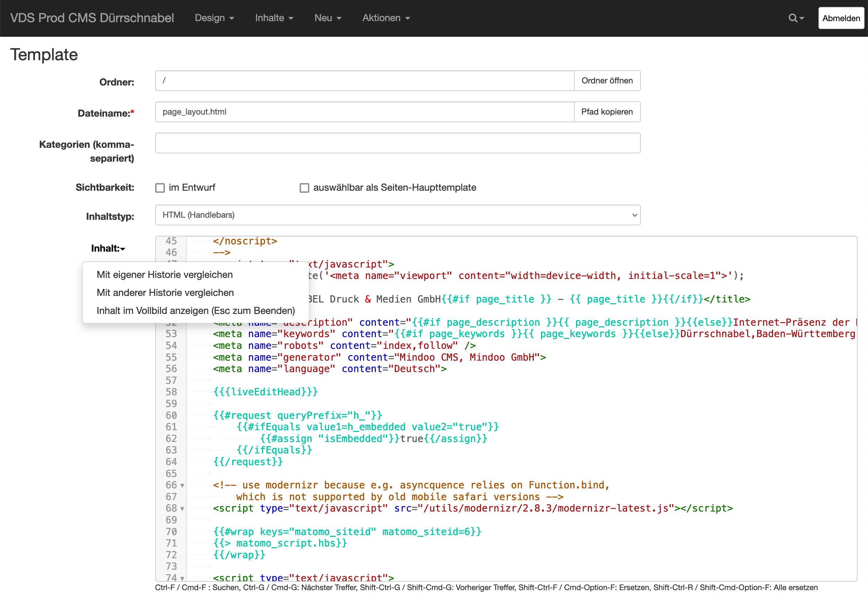Click the {{{liveEditHead}}} code line
The image size is (868, 596).
point(265,392)
